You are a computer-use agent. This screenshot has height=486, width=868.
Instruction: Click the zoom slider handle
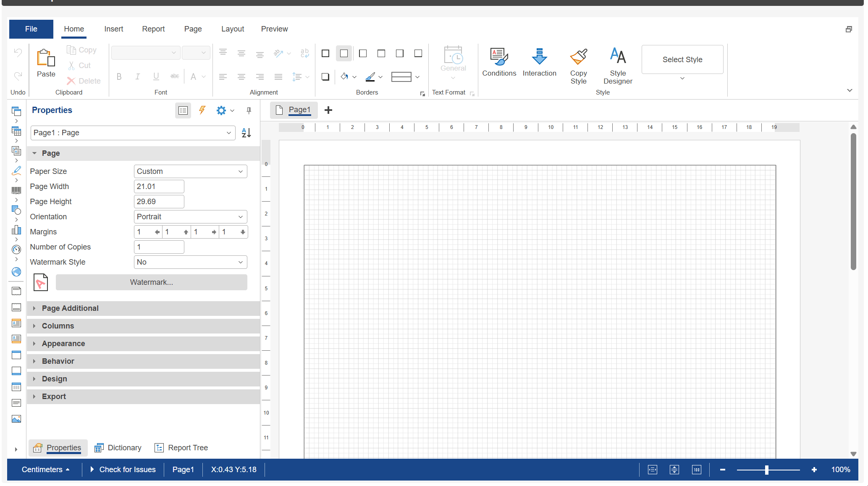click(767, 470)
